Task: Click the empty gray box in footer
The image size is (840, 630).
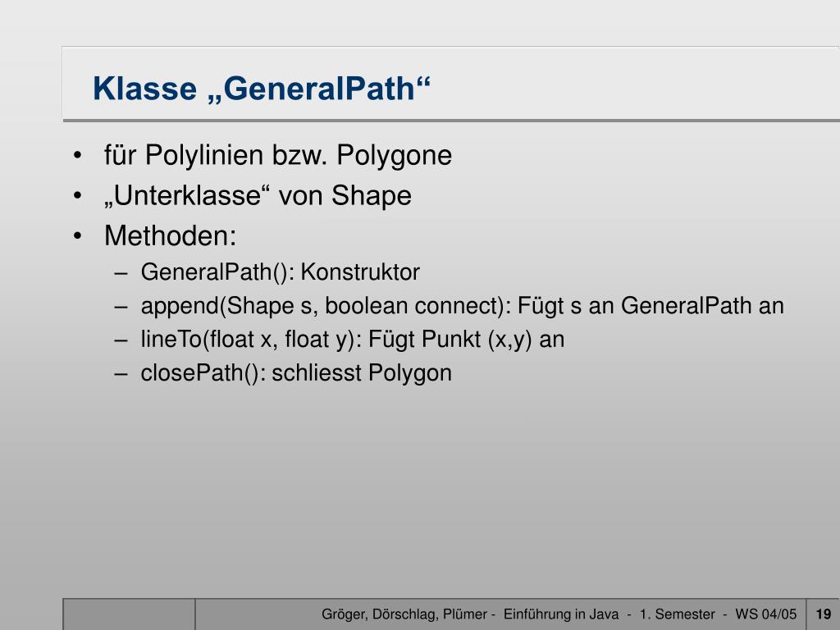Action: 129,614
